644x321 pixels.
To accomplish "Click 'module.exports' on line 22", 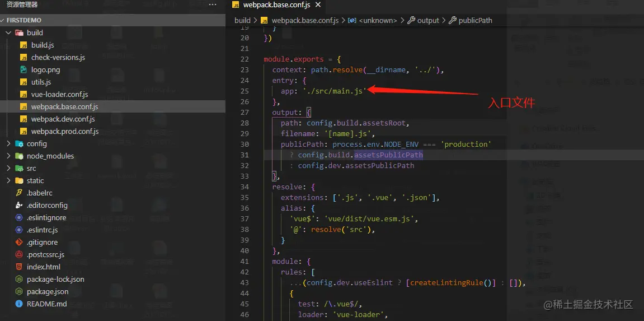I will click(294, 59).
